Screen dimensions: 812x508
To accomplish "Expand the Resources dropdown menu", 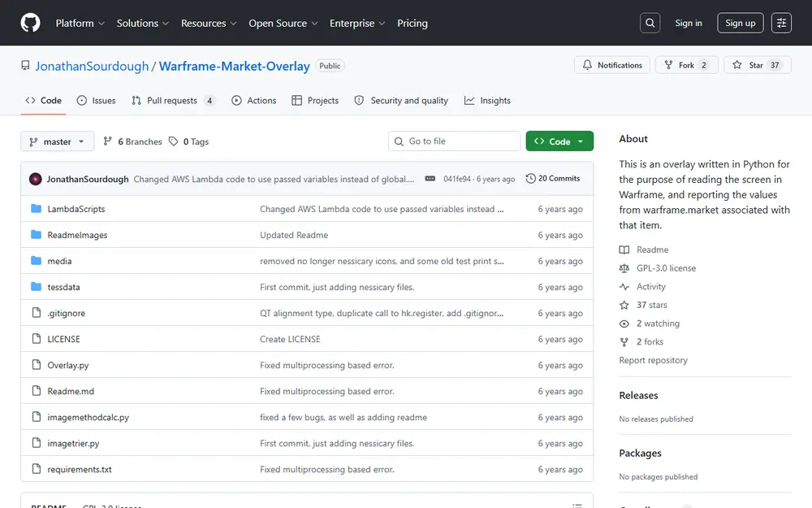I will point(209,24).
